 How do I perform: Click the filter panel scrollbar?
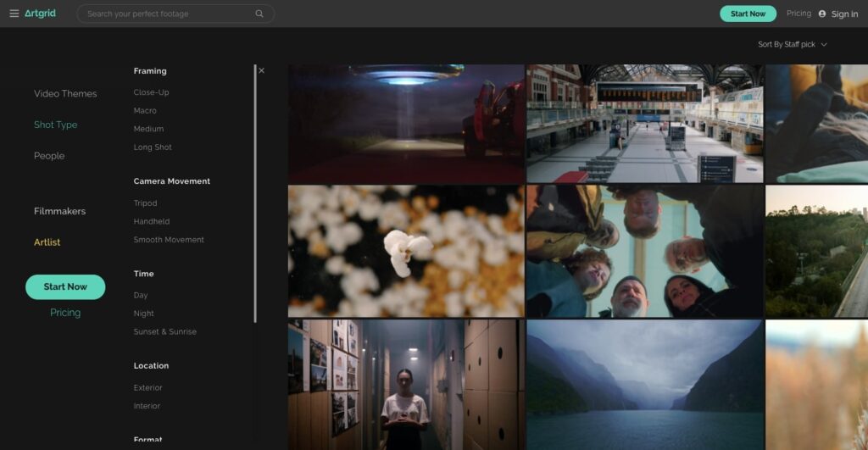point(255,195)
